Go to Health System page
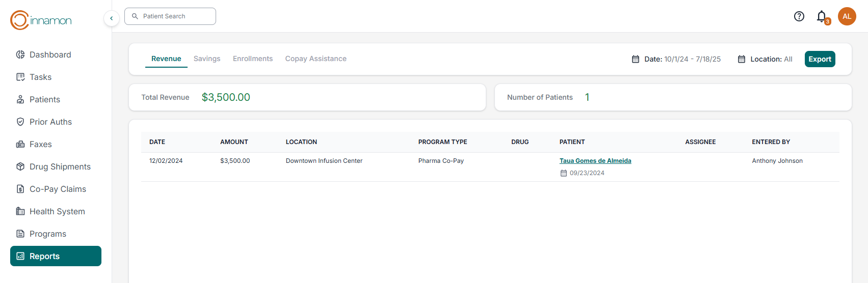 click(57, 211)
